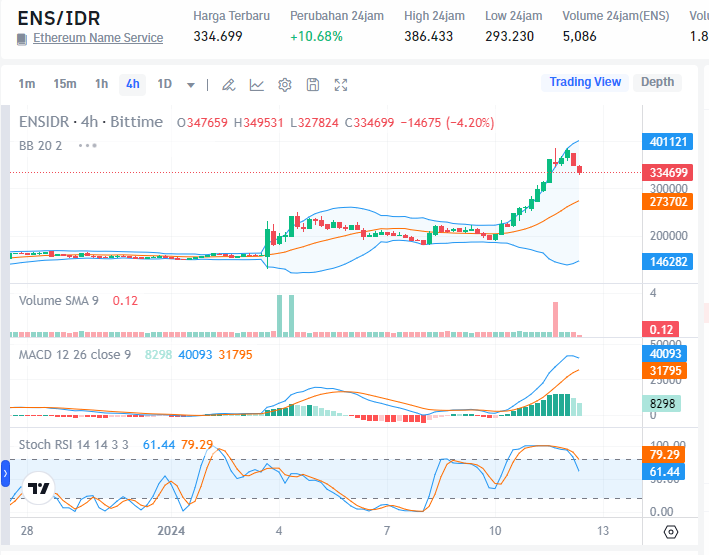This screenshot has height=555, width=709.
Task: Toggle fullscreen chart icon
Action: coord(341,85)
